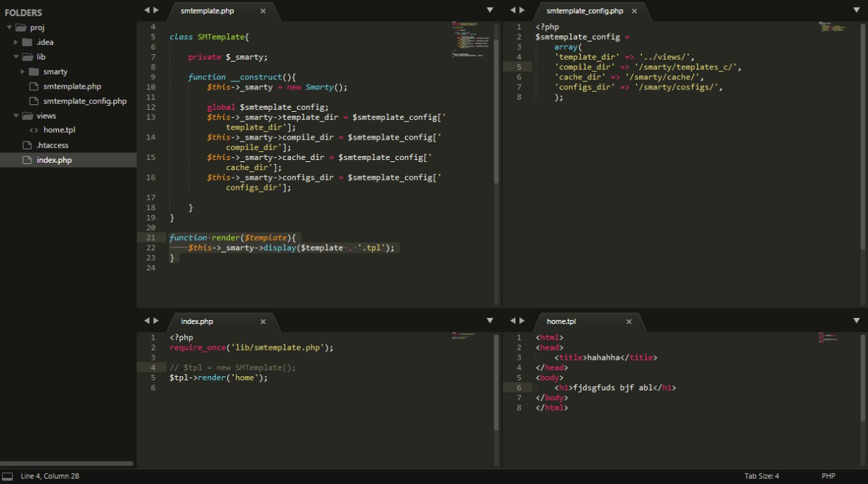
Task: Expand the smarty folder
Action: coord(23,71)
